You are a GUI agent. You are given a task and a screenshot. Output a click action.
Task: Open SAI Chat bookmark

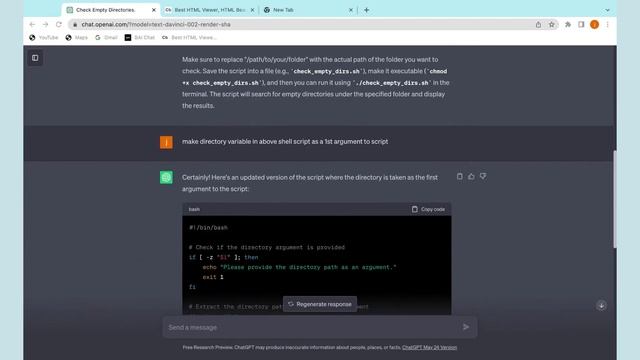140,38
